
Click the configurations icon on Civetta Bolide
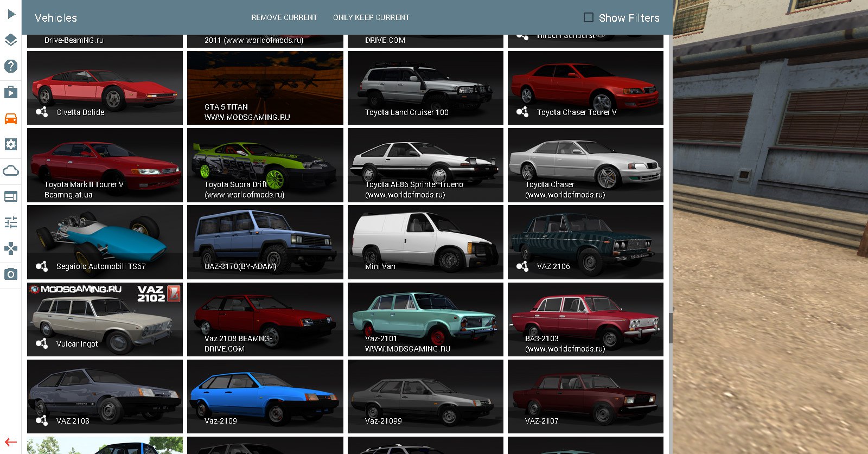point(41,112)
